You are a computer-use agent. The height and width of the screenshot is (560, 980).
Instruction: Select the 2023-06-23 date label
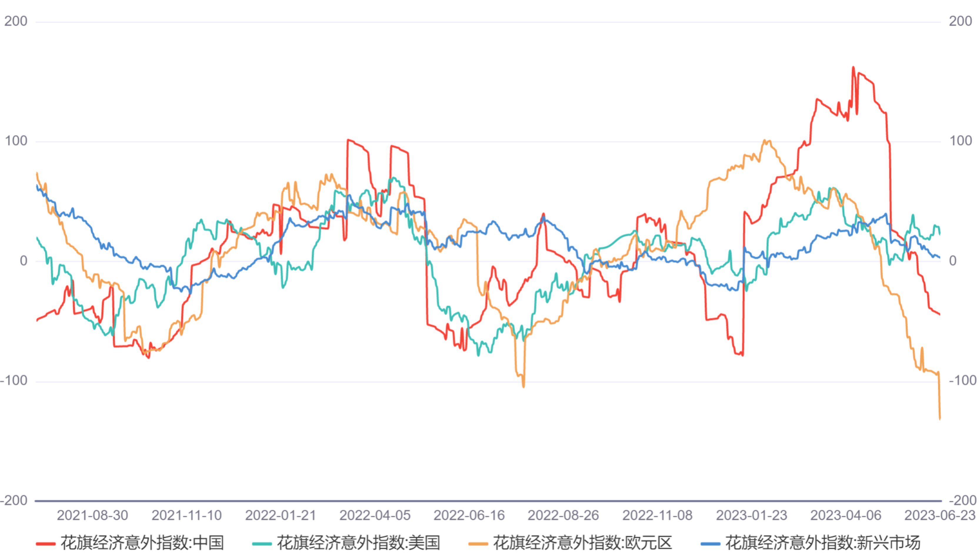pyautogui.click(x=940, y=515)
